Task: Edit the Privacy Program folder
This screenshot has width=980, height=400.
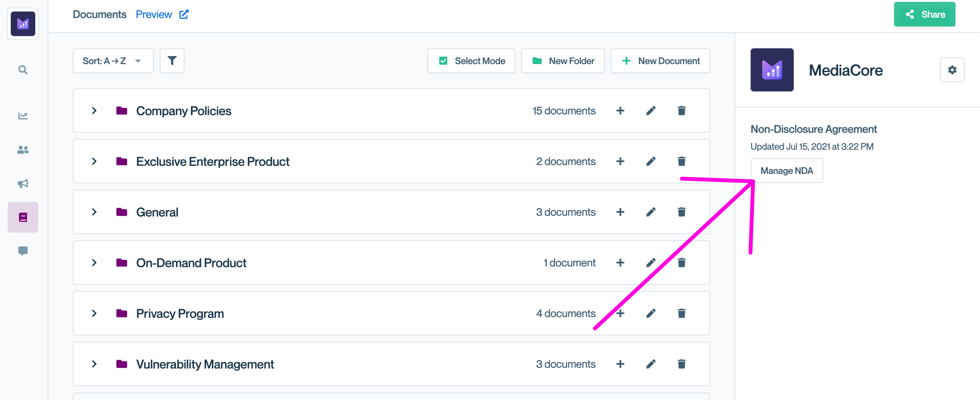Action: click(x=651, y=313)
